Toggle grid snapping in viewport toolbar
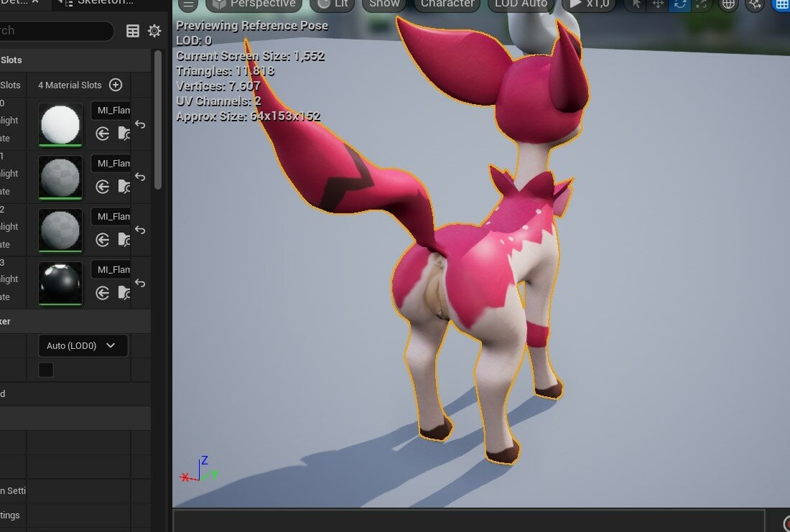The image size is (790, 532). click(x=781, y=4)
